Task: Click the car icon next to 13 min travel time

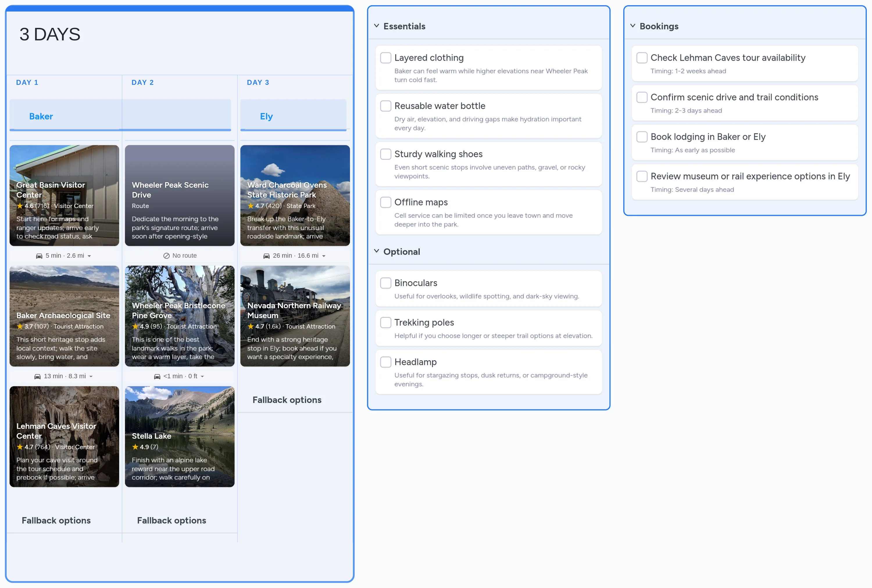Action: pyautogui.click(x=38, y=376)
